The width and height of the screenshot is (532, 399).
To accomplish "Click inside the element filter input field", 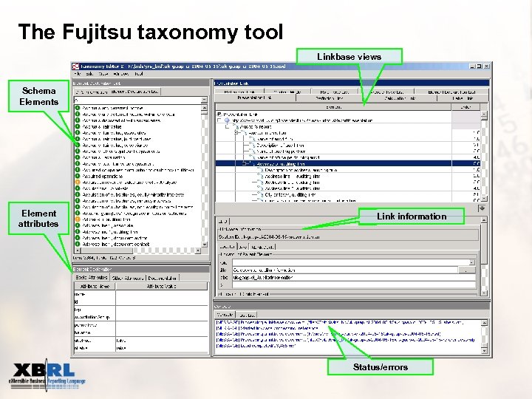I will (x=137, y=100).
